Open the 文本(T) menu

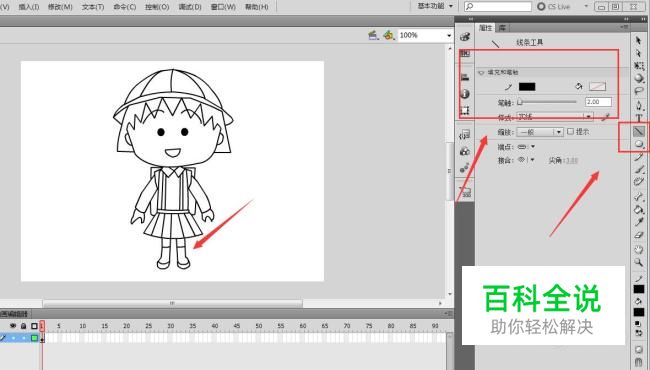tap(93, 7)
